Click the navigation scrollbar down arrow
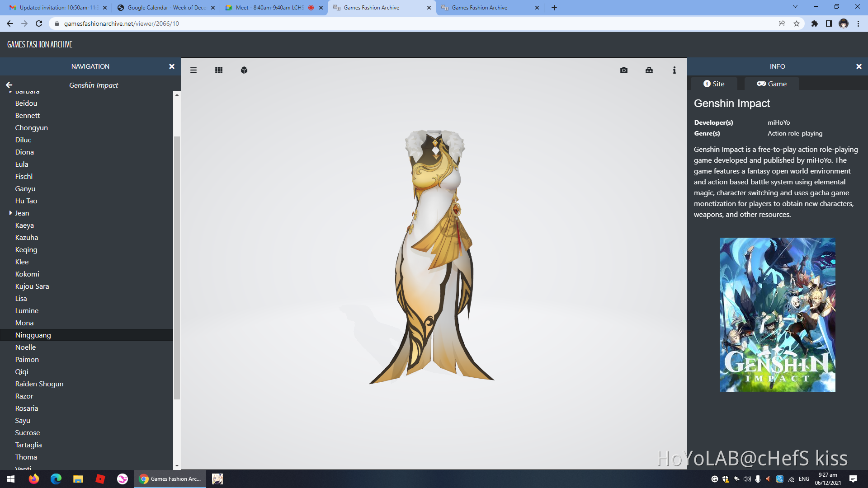The image size is (868, 488). 177,466
